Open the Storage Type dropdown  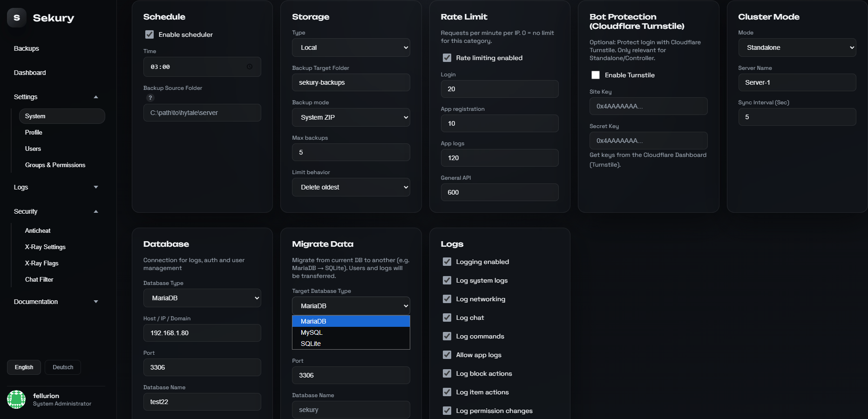[351, 47]
